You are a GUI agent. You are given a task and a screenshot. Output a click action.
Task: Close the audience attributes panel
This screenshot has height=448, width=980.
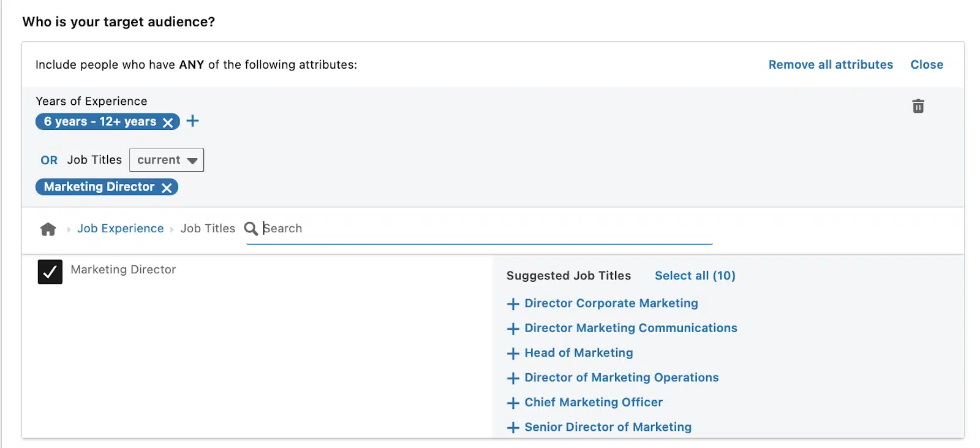(926, 64)
